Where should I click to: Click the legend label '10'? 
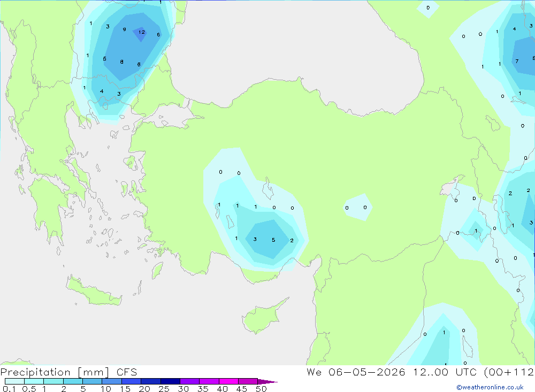pos(106,389)
